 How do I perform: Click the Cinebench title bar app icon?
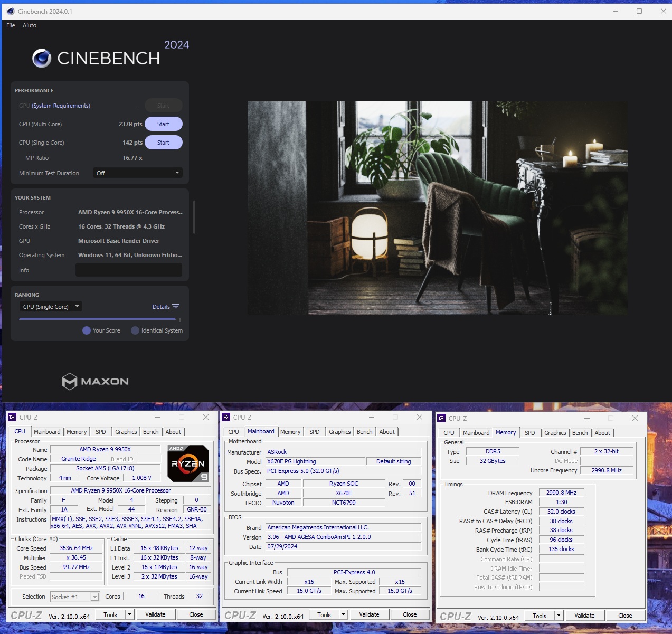coord(11,11)
